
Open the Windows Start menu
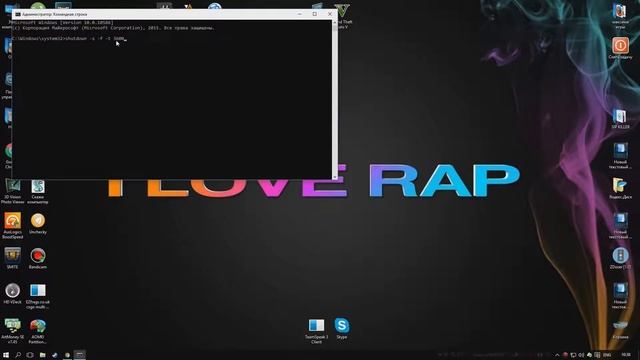[6, 355]
